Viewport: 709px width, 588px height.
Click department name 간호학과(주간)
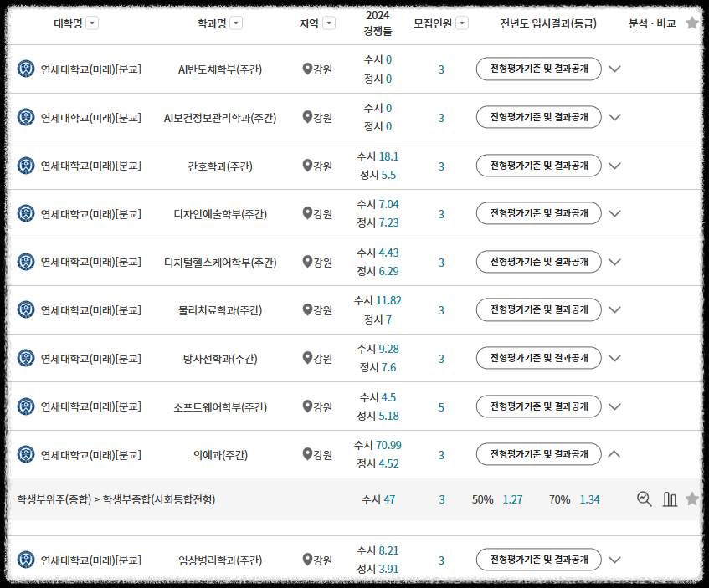[x=220, y=166]
